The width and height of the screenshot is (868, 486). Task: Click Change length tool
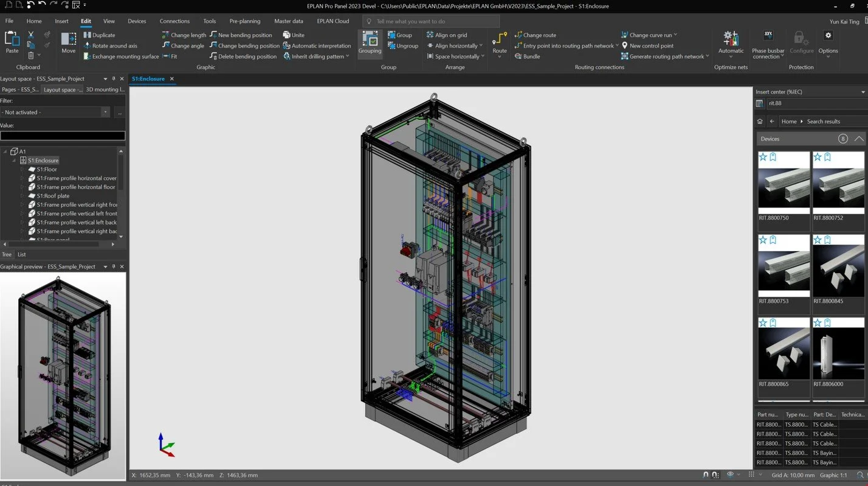pyautogui.click(x=184, y=35)
